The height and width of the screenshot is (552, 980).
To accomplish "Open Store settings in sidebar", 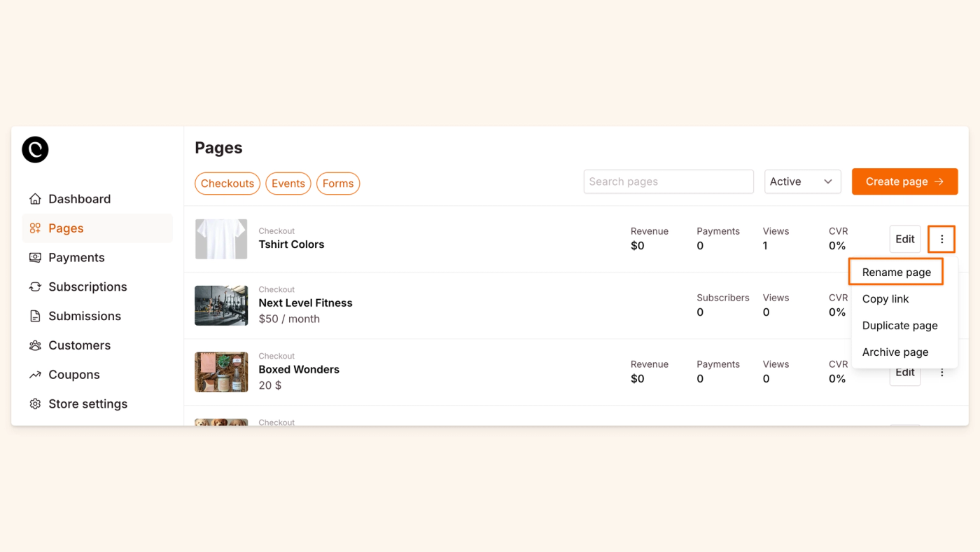I will coord(97,404).
